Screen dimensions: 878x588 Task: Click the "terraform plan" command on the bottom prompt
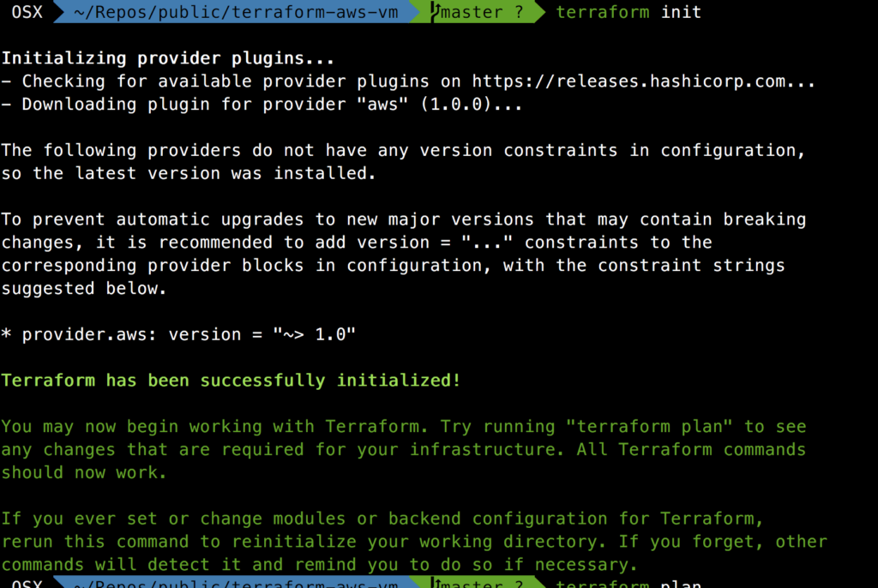pyautogui.click(x=628, y=584)
